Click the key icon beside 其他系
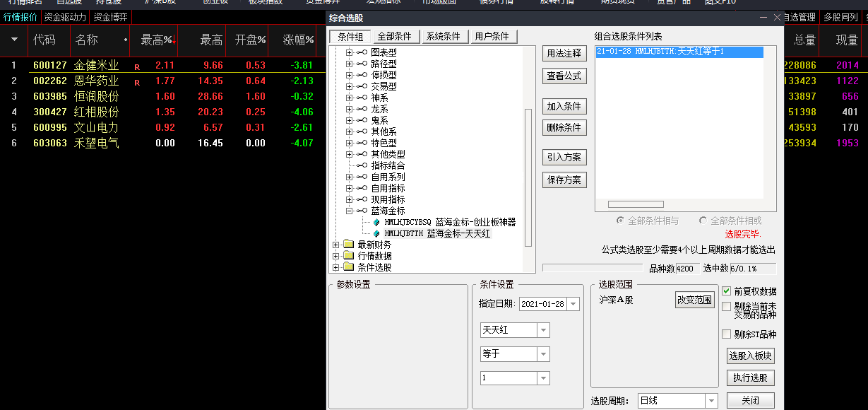Viewport: 868px width, 410px height. tap(362, 131)
